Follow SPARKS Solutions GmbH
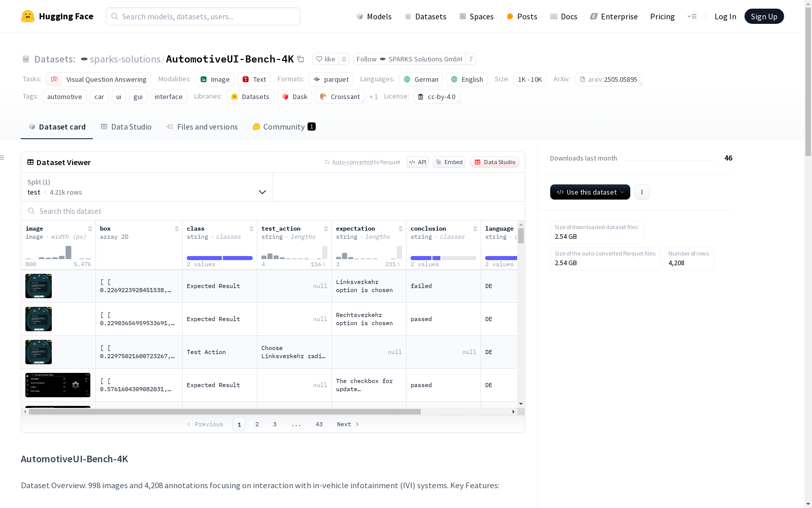Image resolution: width=812 pixels, height=508 pixels. pos(410,59)
